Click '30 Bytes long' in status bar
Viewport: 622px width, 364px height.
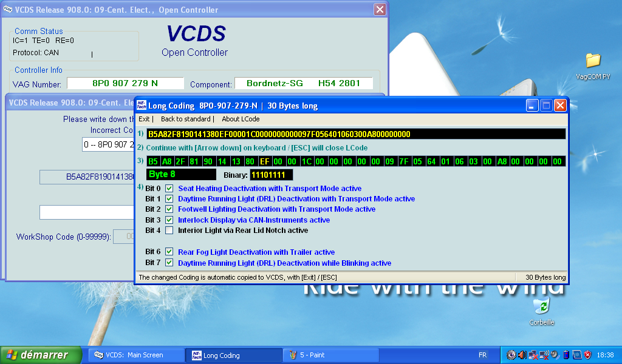coord(545,277)
